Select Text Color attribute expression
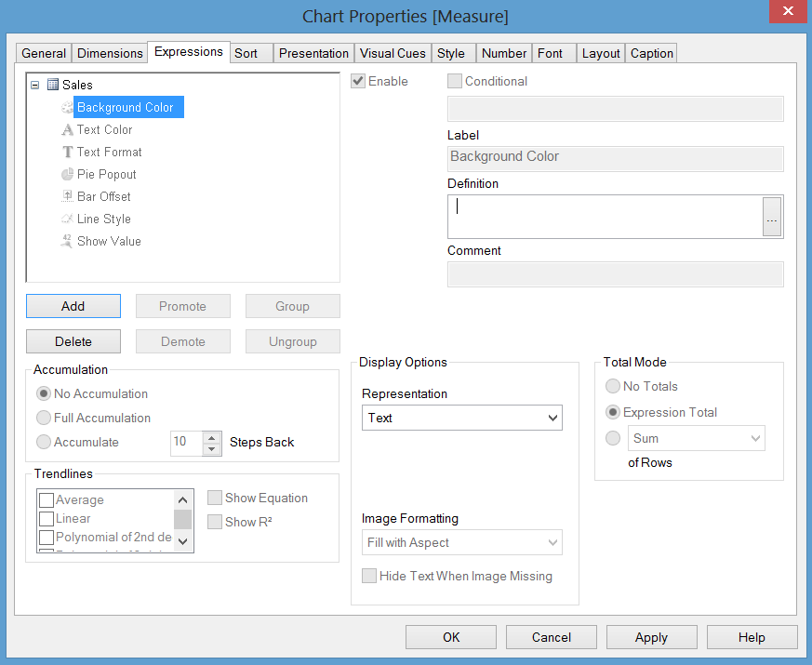 point(104,129)
